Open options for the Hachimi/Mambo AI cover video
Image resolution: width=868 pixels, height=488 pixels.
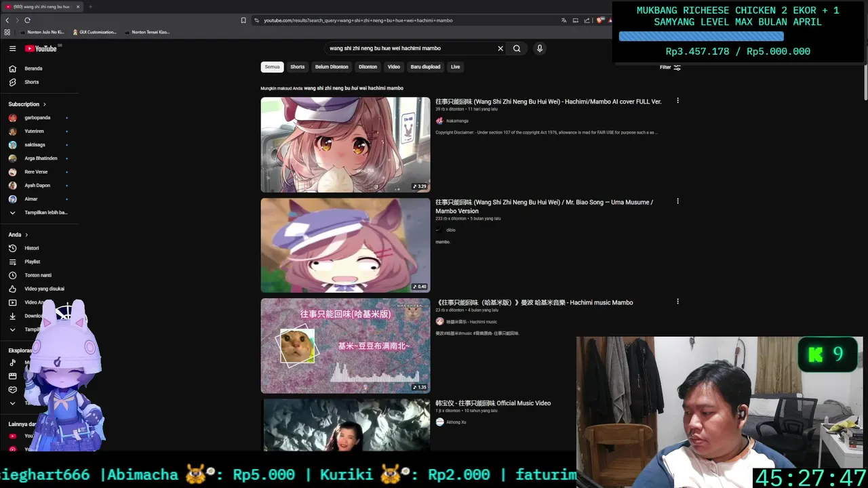[x=677, y=101]
